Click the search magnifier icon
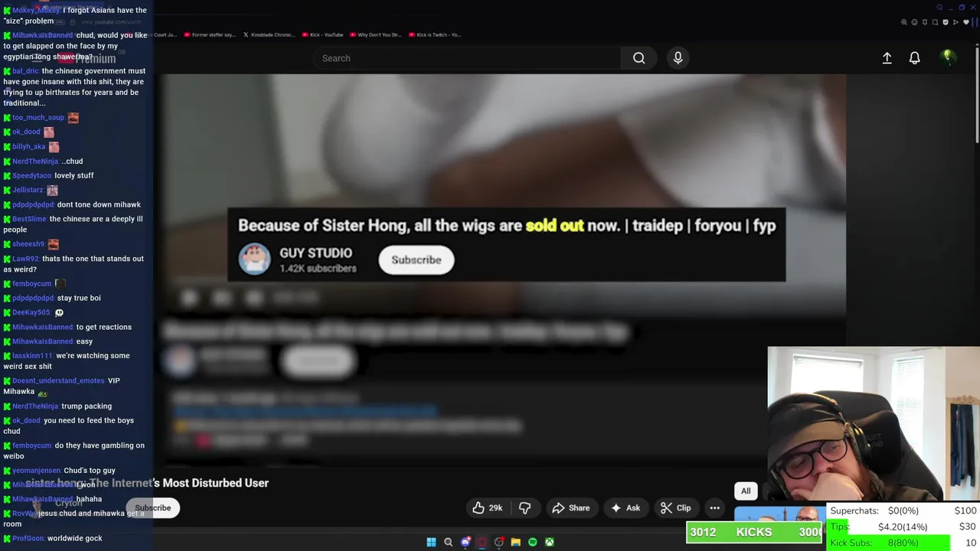This screenshot has height=551, width=980. click(639, 58)
